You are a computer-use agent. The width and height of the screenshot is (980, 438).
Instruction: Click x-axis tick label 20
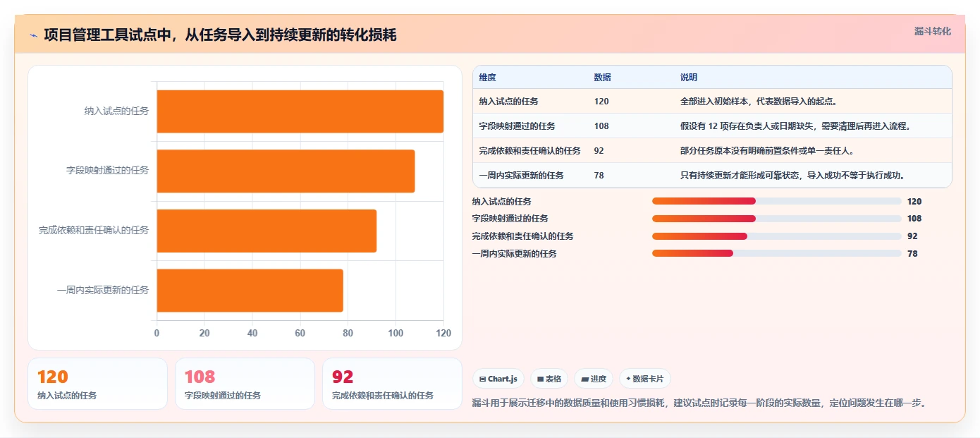tap(204, 333)
